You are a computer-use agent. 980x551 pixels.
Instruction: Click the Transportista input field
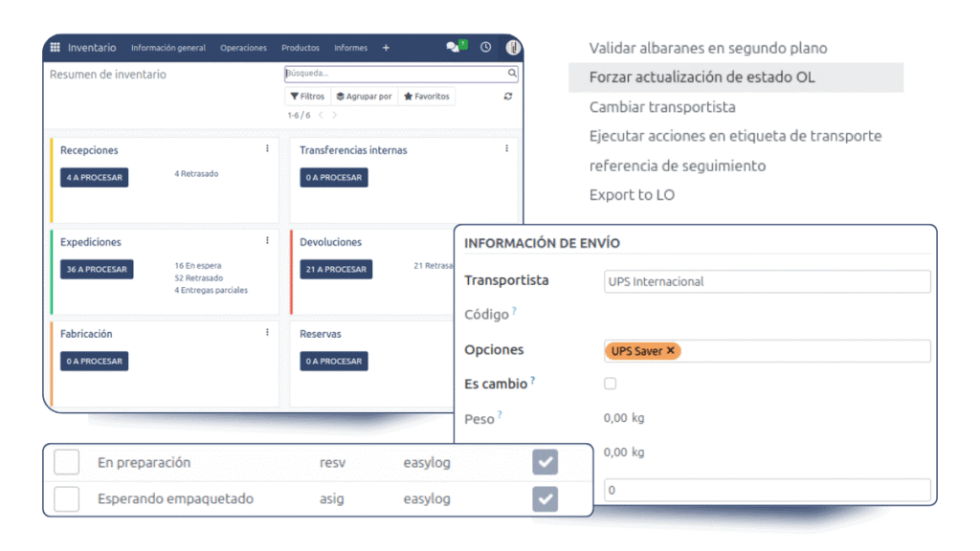pos(767,281)
